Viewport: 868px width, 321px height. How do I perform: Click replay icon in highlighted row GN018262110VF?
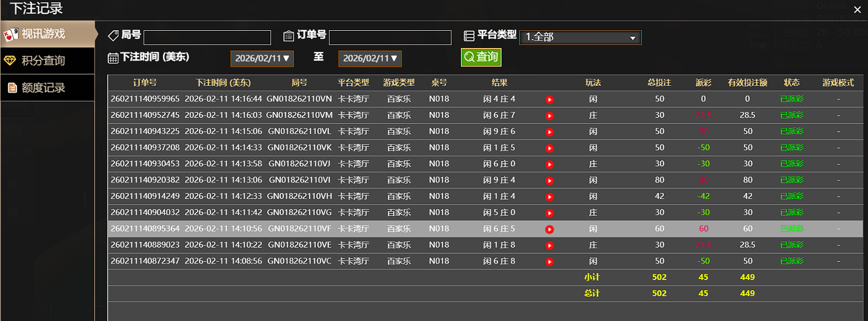(x=549, y=229)
